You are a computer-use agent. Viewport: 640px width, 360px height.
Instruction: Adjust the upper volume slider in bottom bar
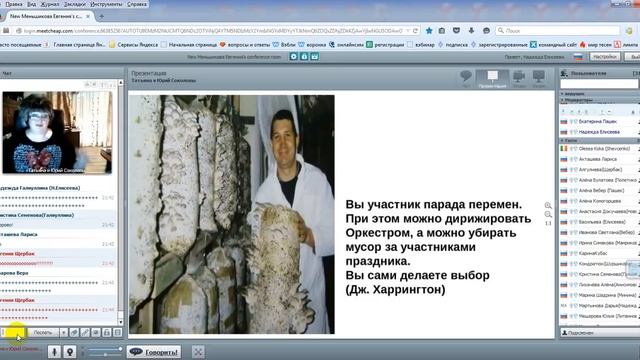pyautogui.click(x=105, y=349)
